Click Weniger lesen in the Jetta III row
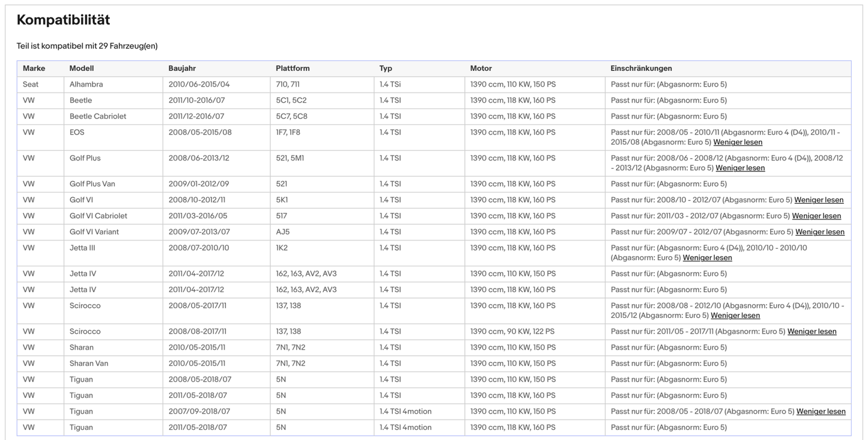 click(x=707, y=258)
